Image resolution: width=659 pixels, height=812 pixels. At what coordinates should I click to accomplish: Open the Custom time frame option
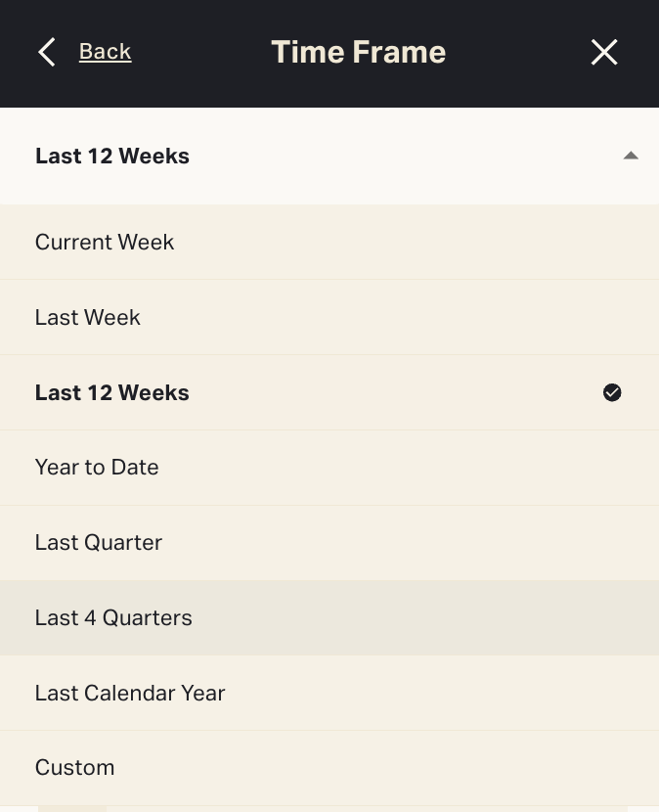pos(75,768)
